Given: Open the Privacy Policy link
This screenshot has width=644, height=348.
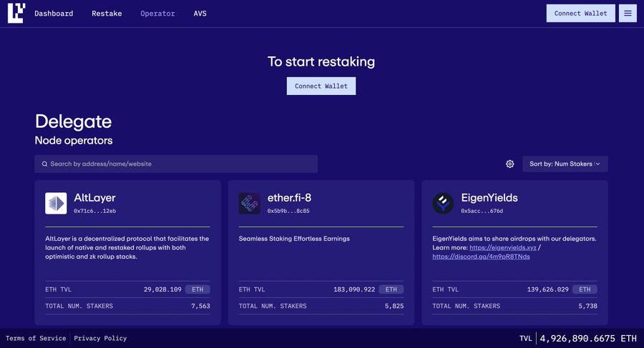Looking at the screenshot, I should pyautogui.click(x=100, y=338).
